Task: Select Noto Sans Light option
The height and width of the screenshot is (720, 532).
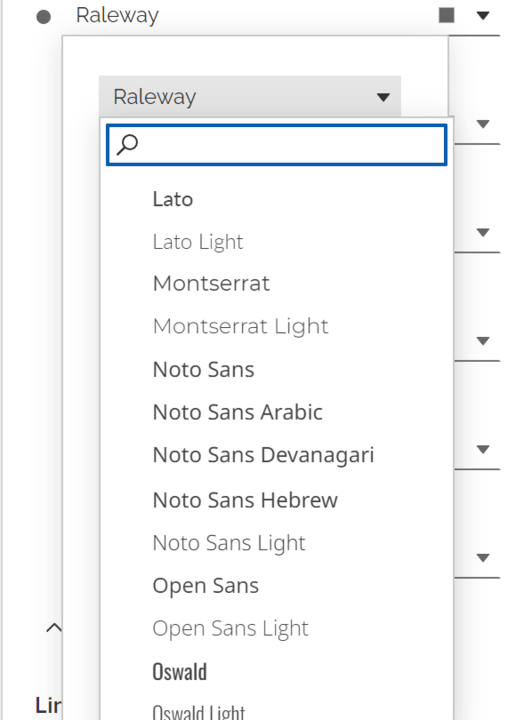Action: [229, 543]
